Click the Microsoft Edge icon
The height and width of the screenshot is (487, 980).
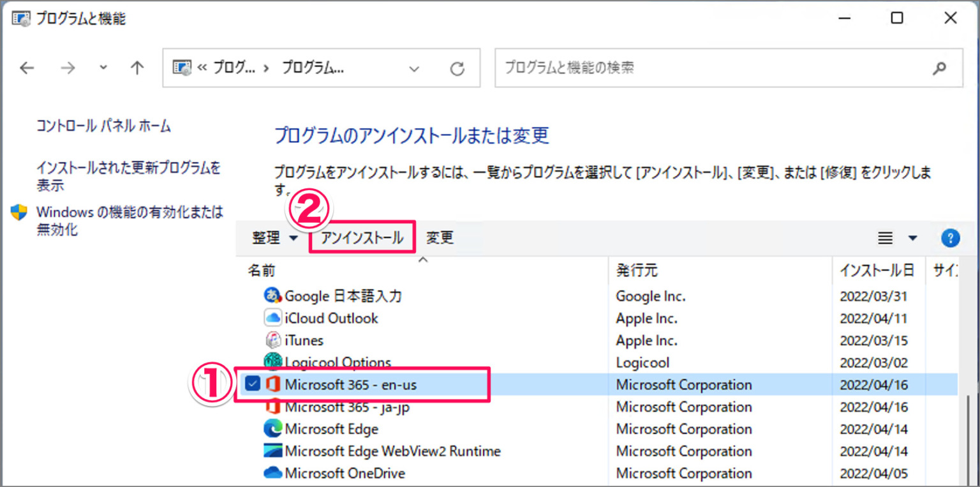point(273,428)
